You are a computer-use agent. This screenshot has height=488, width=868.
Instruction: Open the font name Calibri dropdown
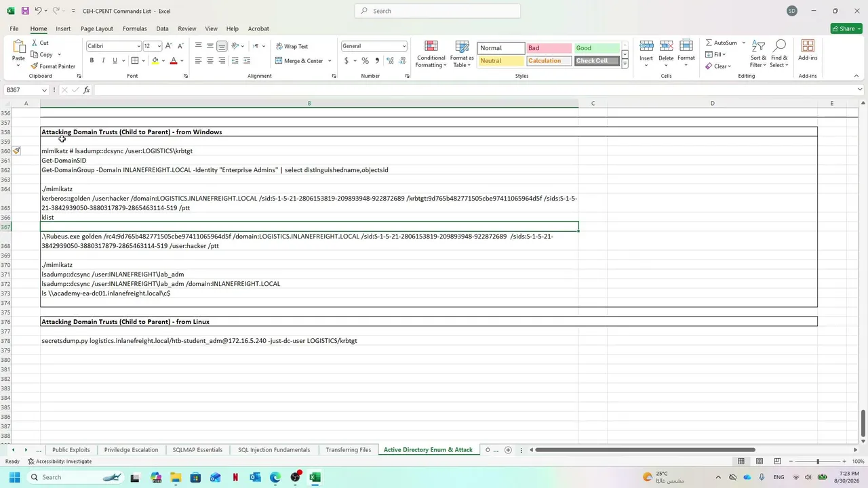tap(138, 46)
